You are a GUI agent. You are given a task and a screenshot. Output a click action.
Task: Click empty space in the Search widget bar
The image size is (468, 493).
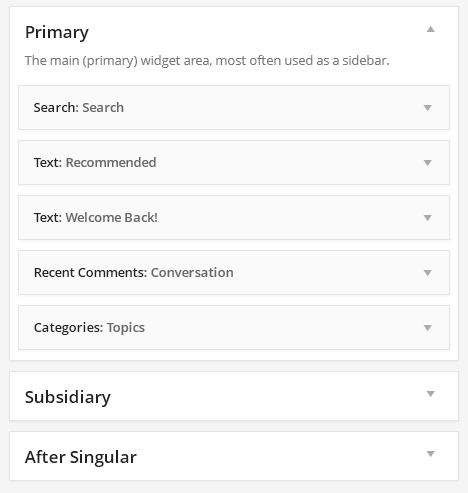click(267, 108)
